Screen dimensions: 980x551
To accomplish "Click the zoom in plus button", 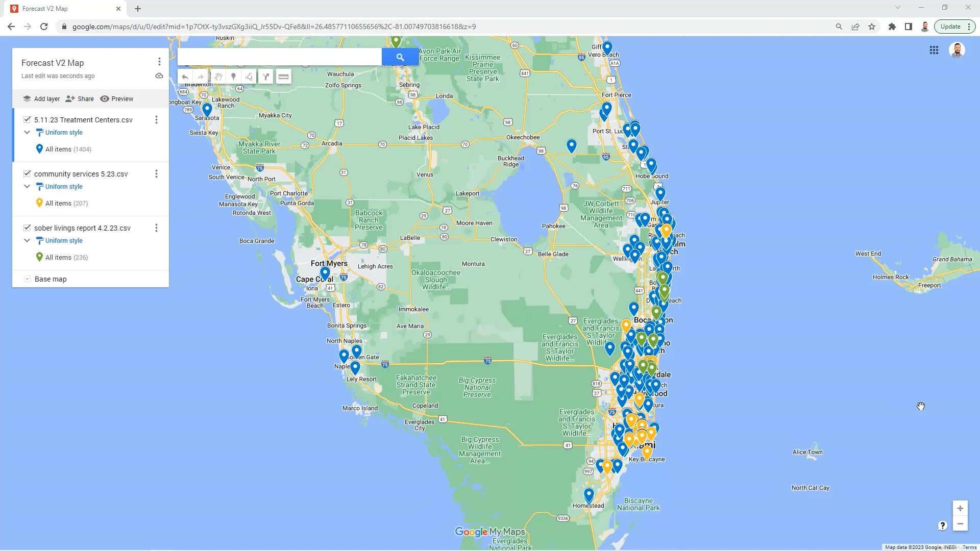I will 960,509.
